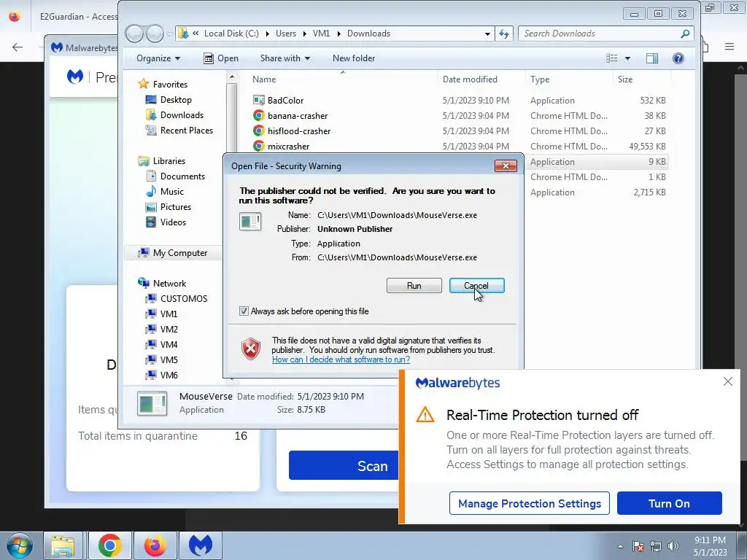Screen dimensions: 747x560
Task: Dismiss the Malwarebytes notification with the X
Action: [x=727, y=381]
